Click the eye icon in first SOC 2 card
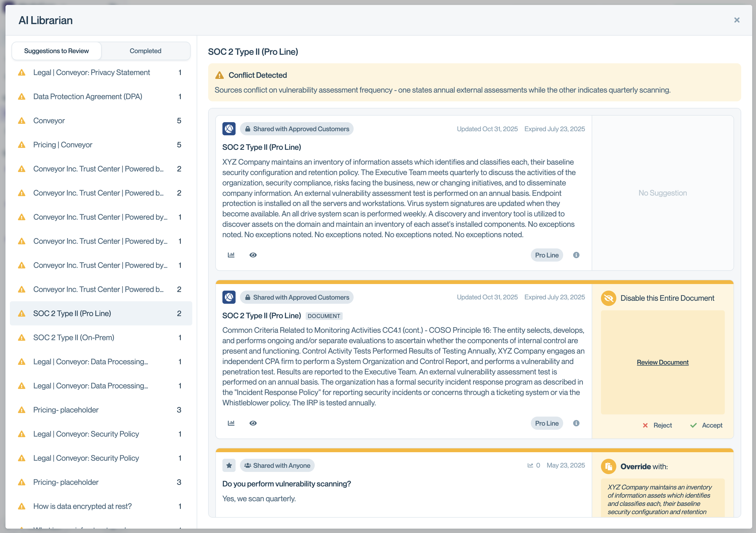 coord(253,255)
